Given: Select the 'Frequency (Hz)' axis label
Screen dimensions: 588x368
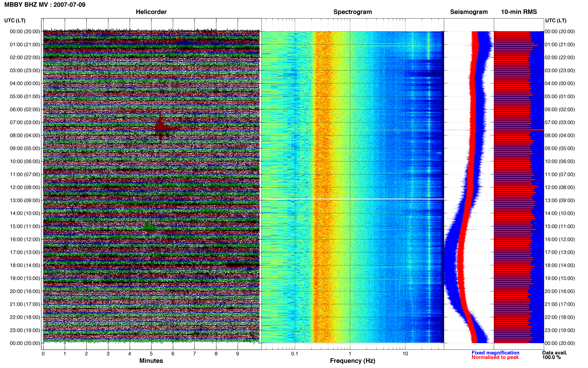Looking at the screenshot, I should click(x=352, y=361).
